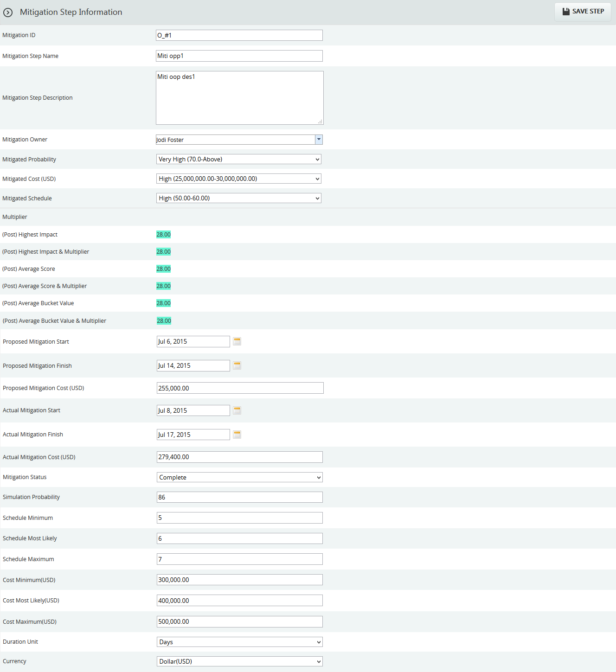Focus the Mitigation Step Name field

[239, 56]
